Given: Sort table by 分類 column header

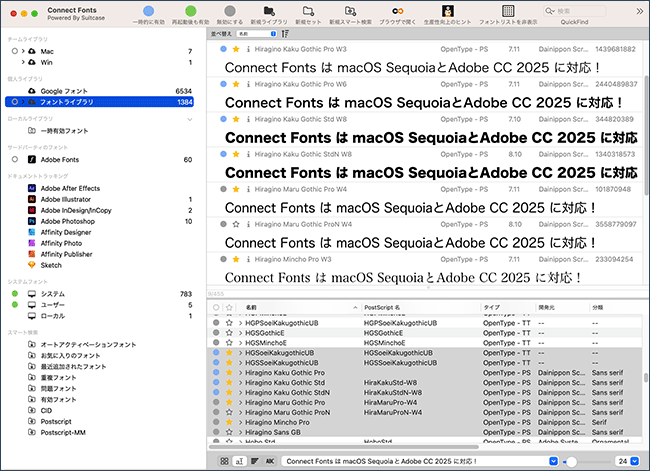Looking at the screenshot, I should [x=616, y=307].
